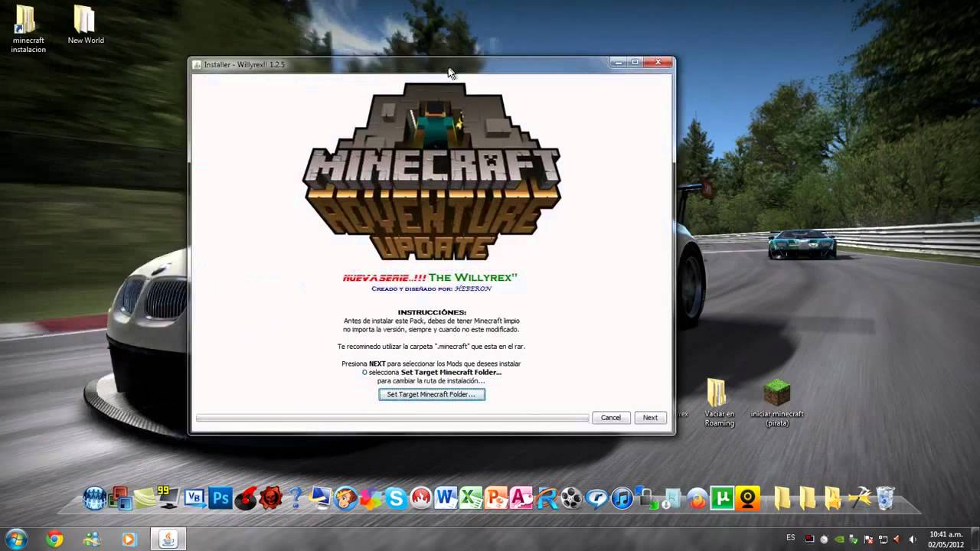Click the Show desktop strip beside the clock

975,539
